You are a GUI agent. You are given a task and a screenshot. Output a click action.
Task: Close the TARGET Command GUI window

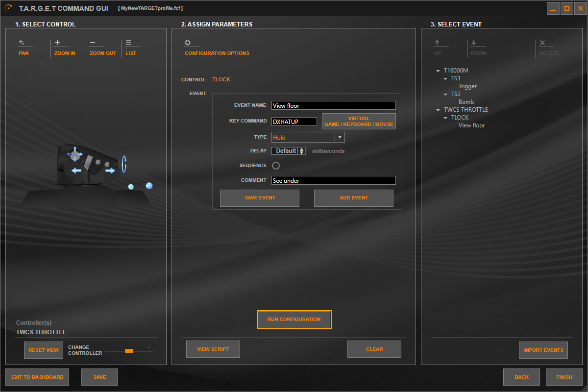[581, 8]
